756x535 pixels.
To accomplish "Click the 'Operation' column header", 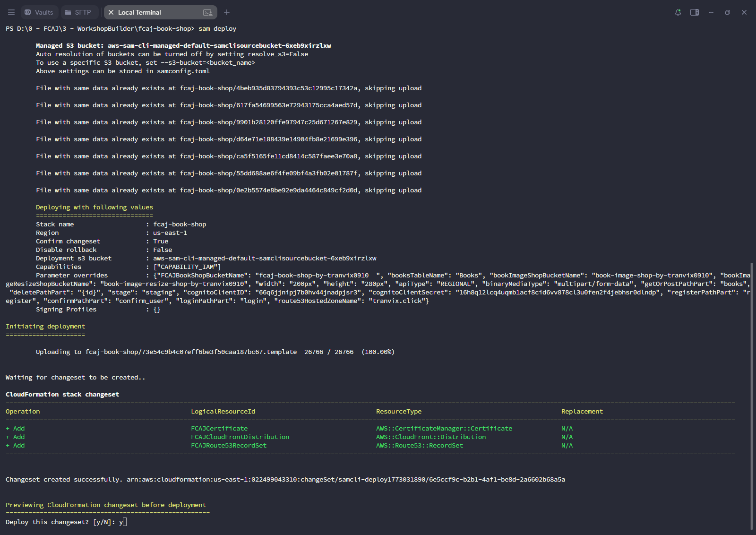I will click(x=23, y=411).
